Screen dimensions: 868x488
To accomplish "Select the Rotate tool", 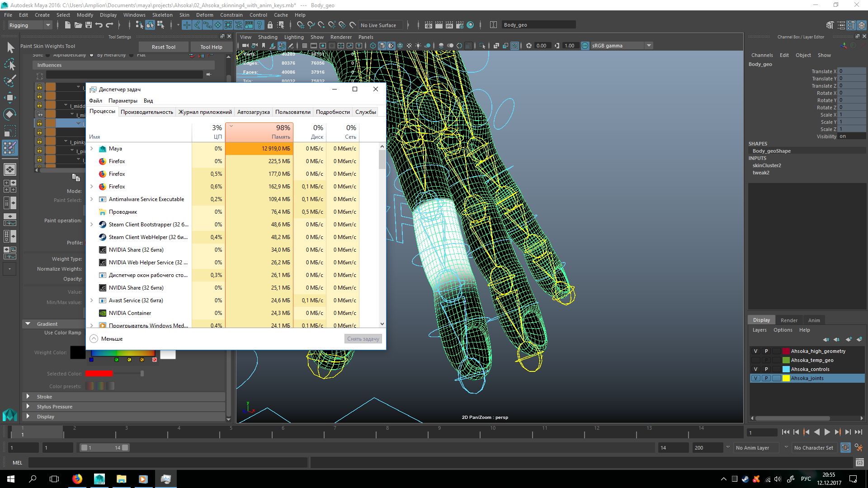I will (9, 114).
